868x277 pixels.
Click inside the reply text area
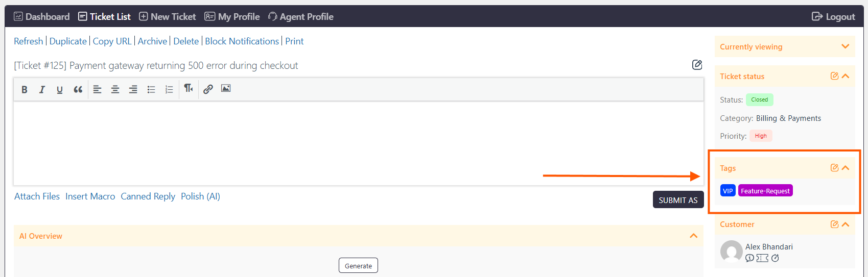click(359, 143)
